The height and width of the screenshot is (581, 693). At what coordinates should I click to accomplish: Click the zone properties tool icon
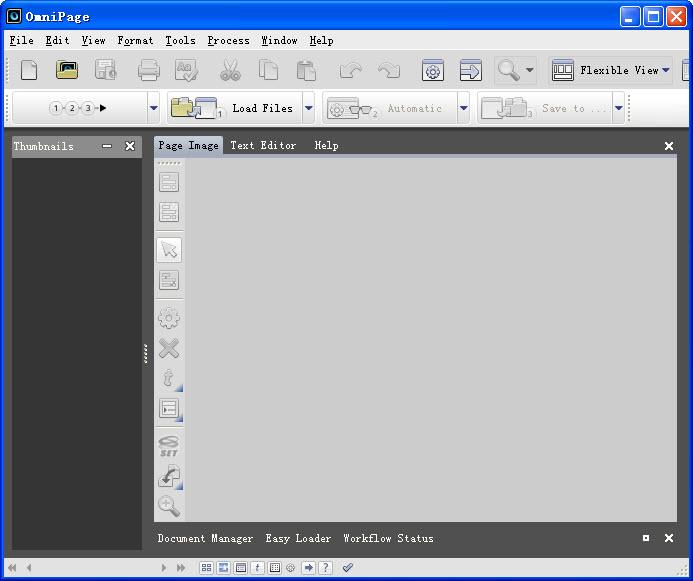point(169,409)
